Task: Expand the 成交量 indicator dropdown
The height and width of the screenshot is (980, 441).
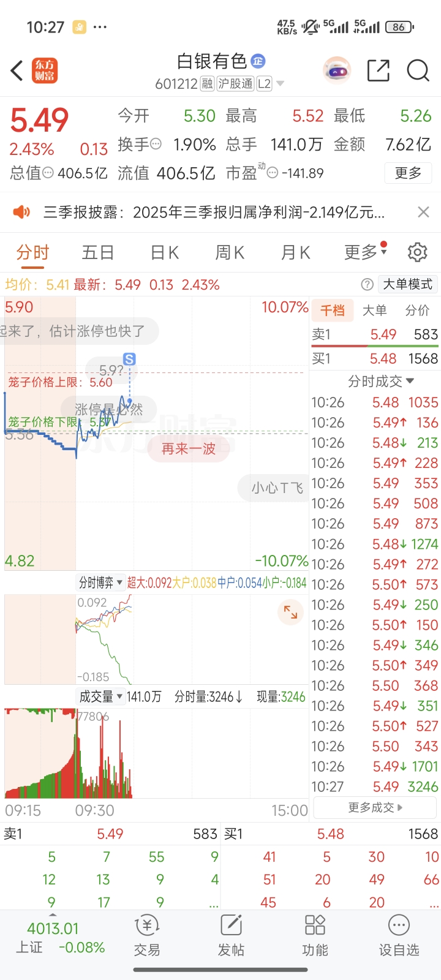Action: (101, 697)
